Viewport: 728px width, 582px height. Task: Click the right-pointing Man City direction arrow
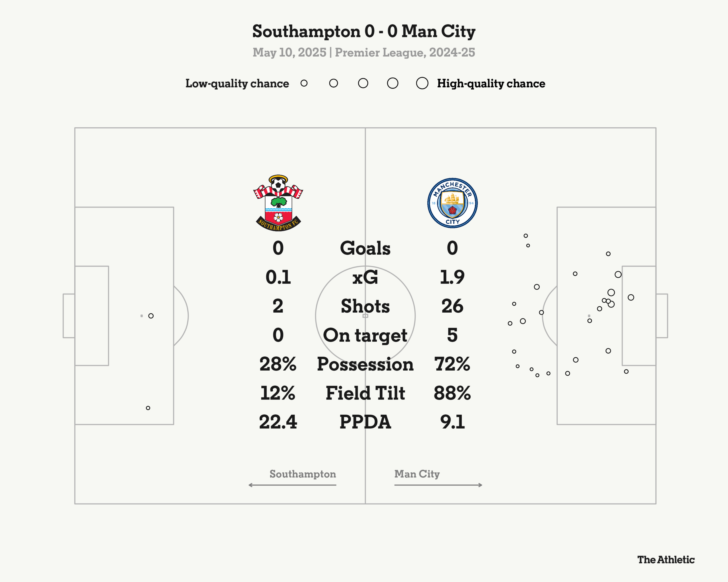(438, 485)
